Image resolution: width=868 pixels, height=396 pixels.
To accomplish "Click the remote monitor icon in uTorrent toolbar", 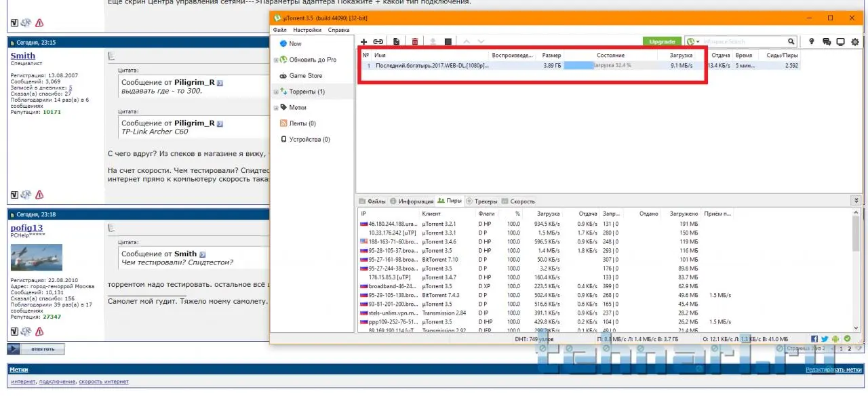I will (841, 42).
